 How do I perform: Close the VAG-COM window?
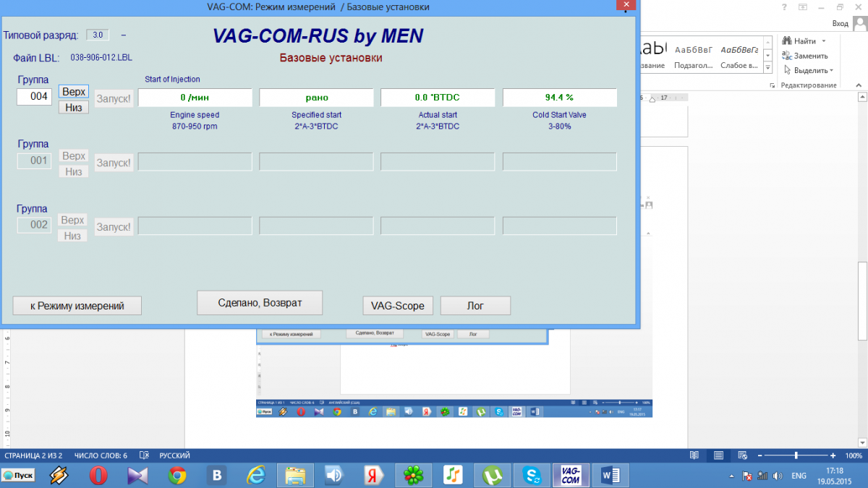point(626,5)
